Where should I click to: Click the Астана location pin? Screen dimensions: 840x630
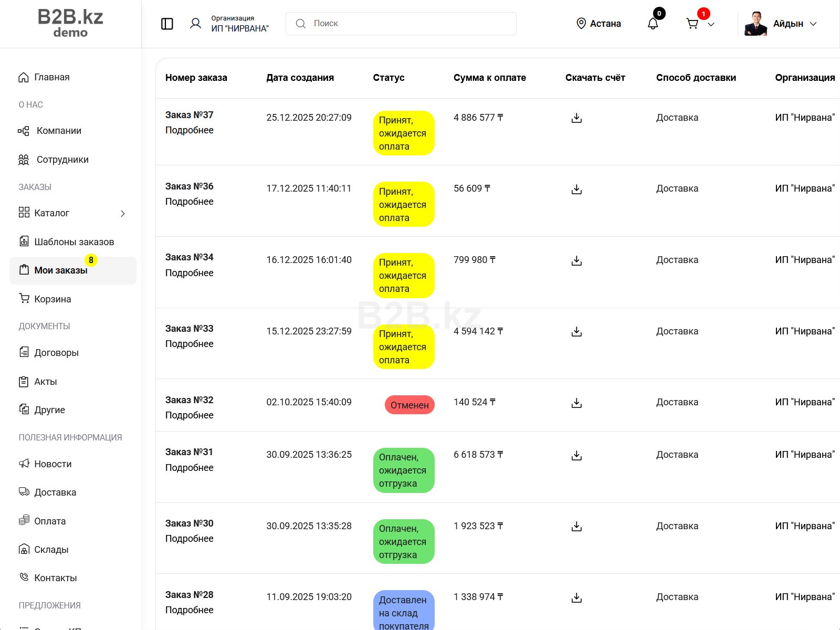point(581,24)
